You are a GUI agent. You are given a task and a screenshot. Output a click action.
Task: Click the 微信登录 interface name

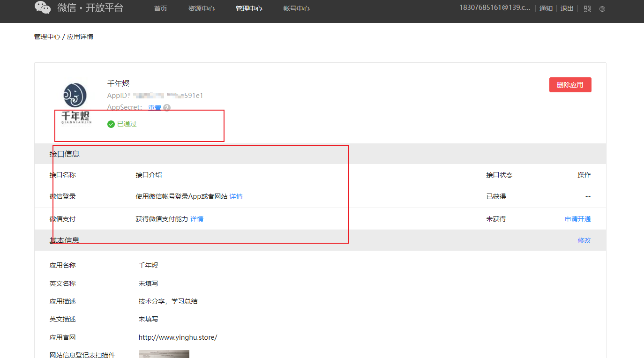pos(62,196)
